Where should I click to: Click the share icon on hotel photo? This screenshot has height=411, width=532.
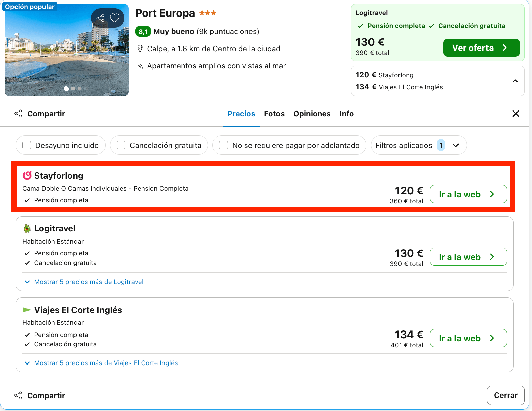tap(100, 18)
